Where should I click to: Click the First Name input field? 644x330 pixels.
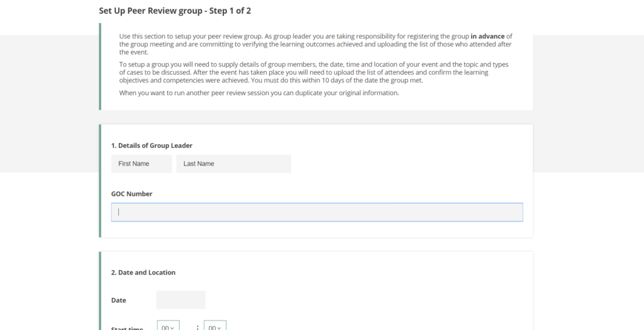pyautogui.click(x=142, y=164)
